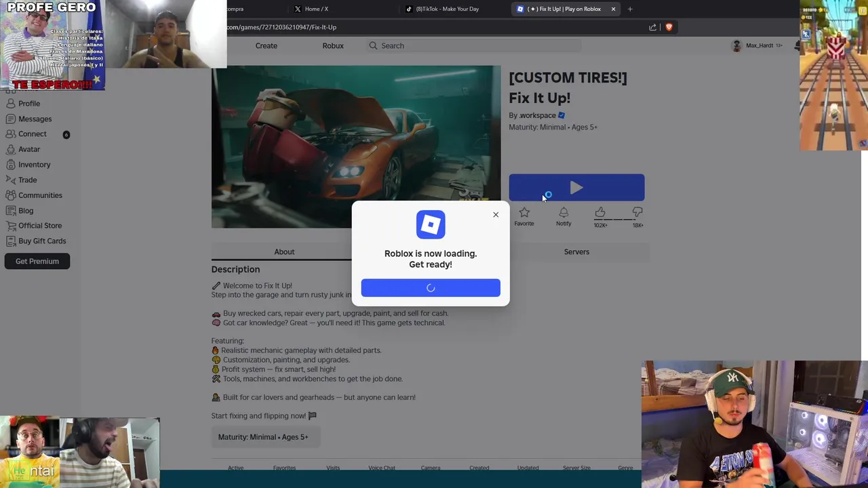Click the Server Size stat label

[576, 468]
